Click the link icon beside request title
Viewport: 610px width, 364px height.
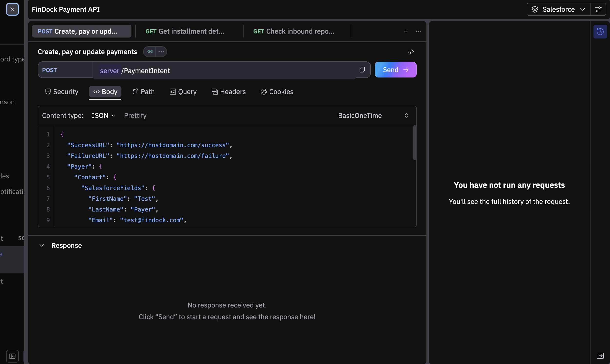(x=150, y=52)
